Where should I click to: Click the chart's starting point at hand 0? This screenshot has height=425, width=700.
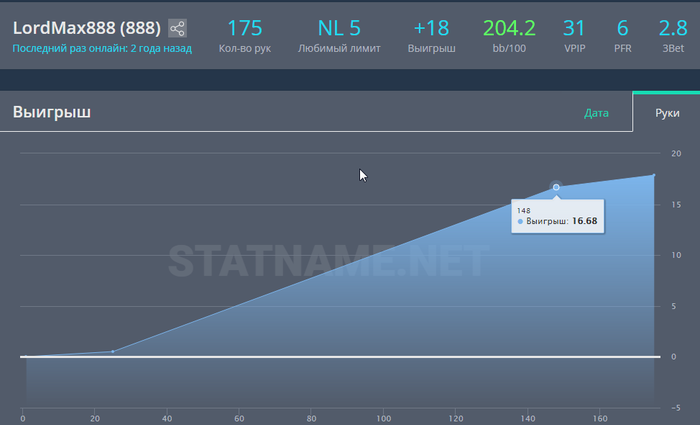tap(23, 356)
